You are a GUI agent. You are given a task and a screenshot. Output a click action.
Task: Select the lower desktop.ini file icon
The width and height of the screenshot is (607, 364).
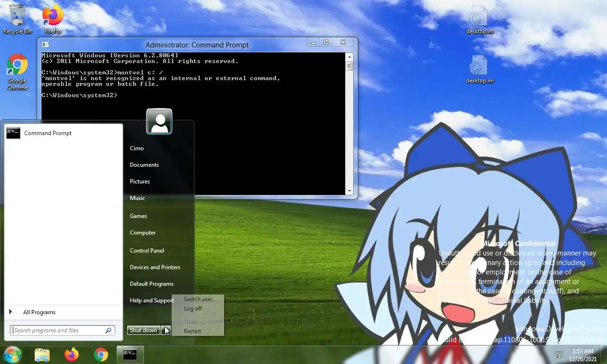point(479,69)
